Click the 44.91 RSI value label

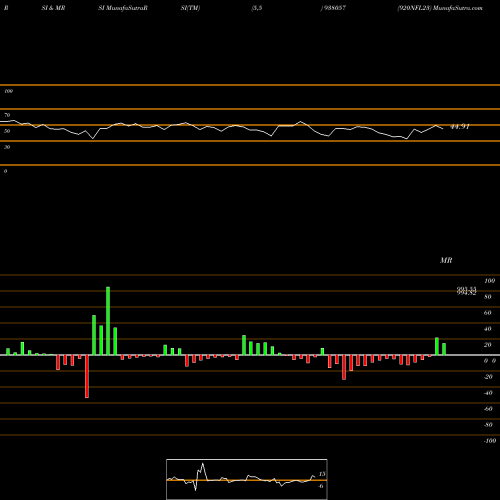pyautogui.click(x=460, y=127)
